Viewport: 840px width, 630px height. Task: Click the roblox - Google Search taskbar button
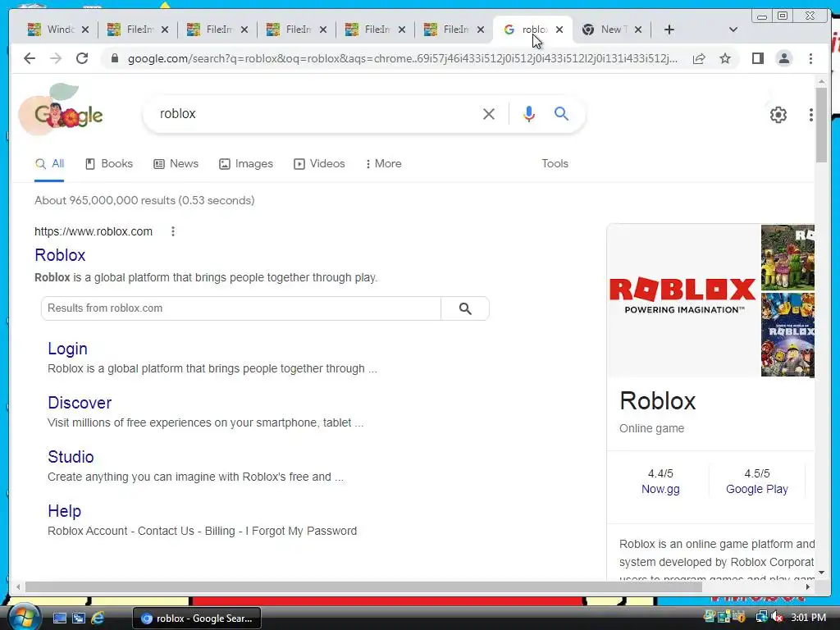point(197,619)
